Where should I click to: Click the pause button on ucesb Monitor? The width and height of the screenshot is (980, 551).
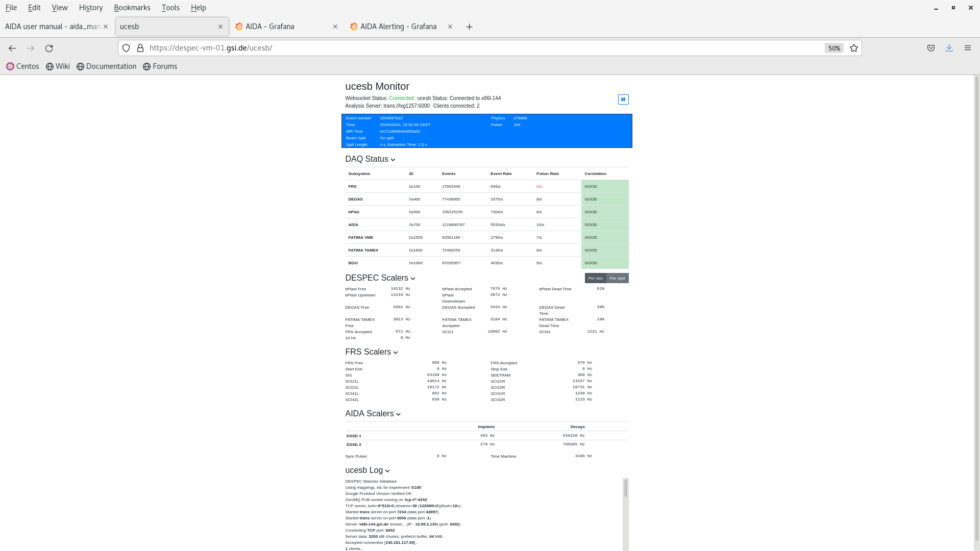click(x=623, y=99)
